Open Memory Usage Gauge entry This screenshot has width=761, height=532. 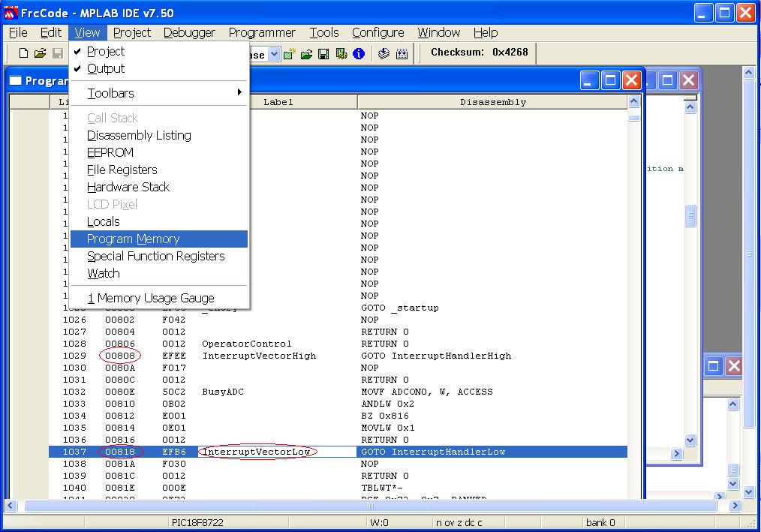tap(158, 298)
